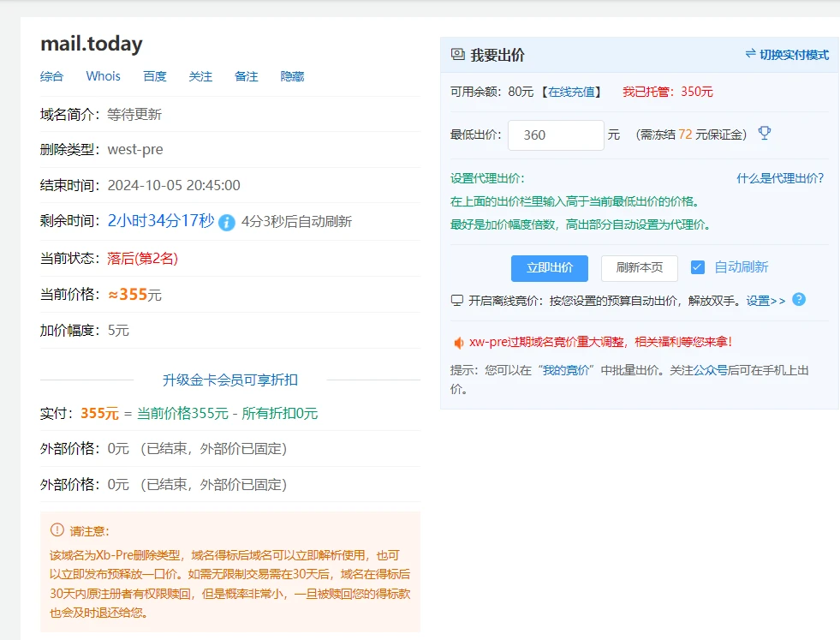The image size is (840, 640).
Task: Click the trophy icon next to deposit amount
Action: (765, 134)
